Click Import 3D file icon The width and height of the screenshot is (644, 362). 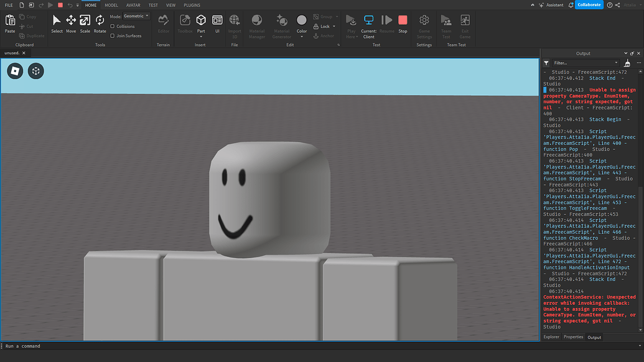click(235, 20)
